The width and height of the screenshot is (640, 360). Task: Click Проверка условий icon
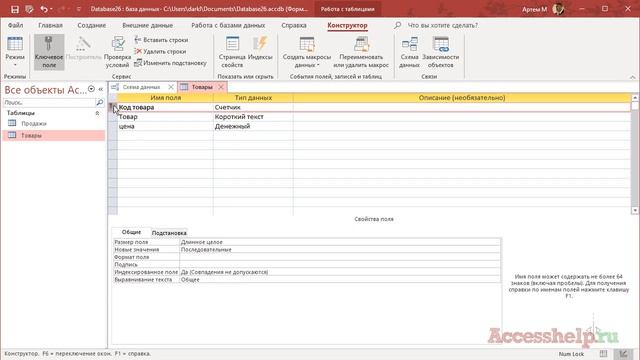coord(118,52)
